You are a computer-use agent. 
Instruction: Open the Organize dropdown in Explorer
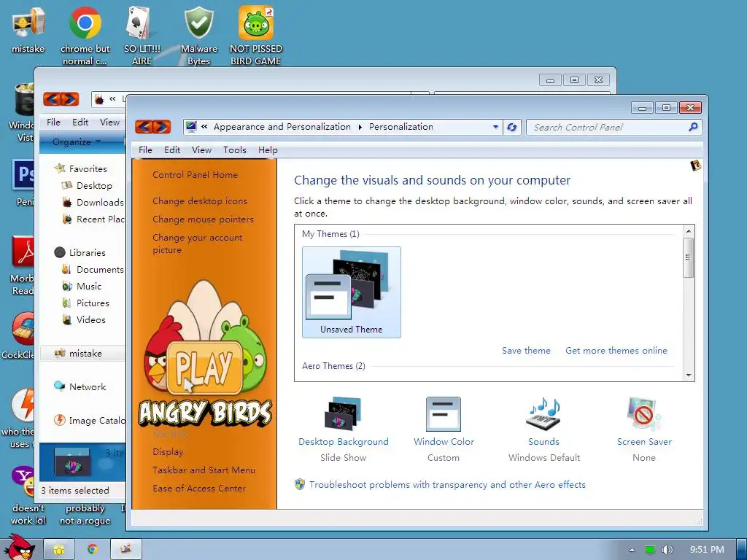click(x=76, y=142)
